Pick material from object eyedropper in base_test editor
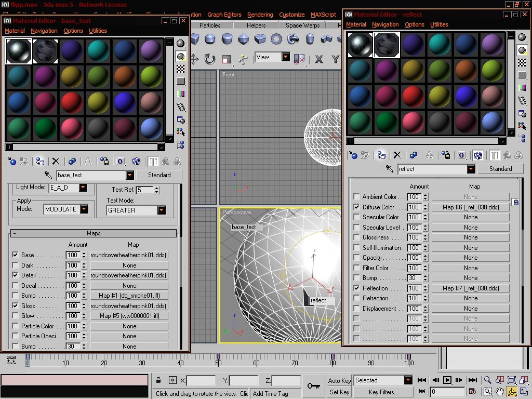 [x=48, y=175]
